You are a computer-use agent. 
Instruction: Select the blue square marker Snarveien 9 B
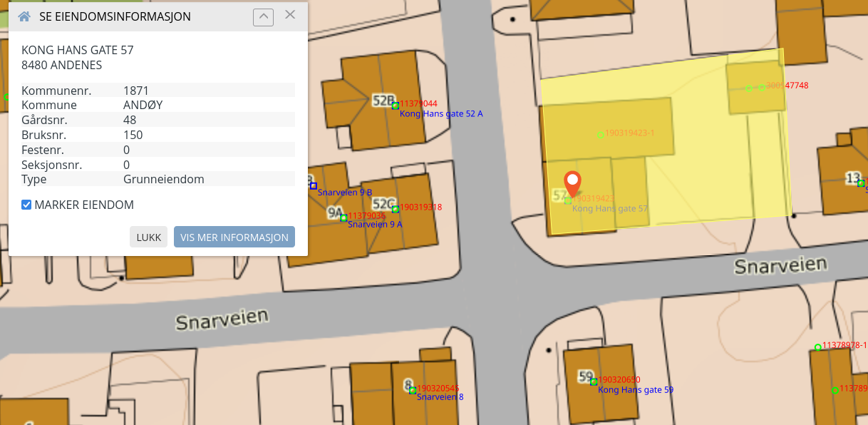point(313,186)
